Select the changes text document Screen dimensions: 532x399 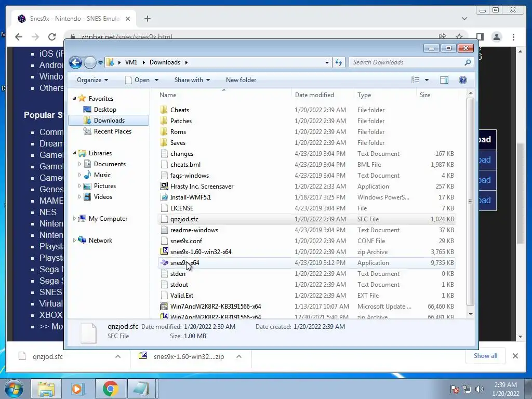point(182,154)
